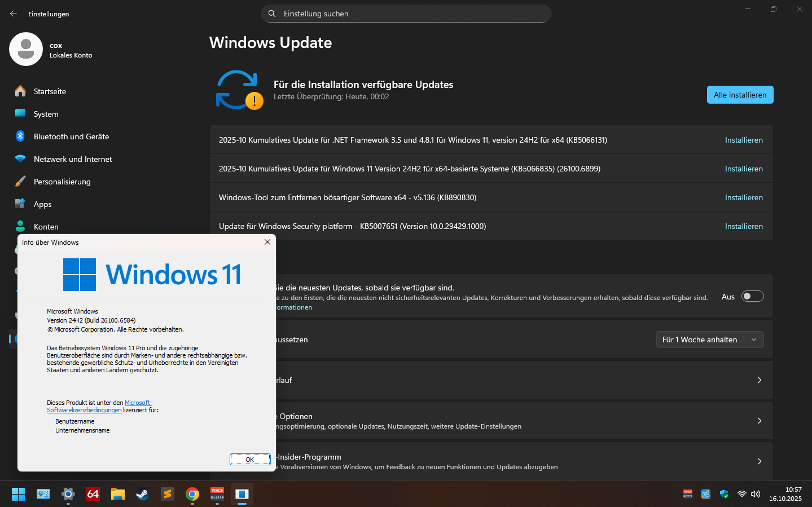Screen dimensions: 812x507
Task: Open Google Chrome from the taskbar
Action: [x=192, y=494]
